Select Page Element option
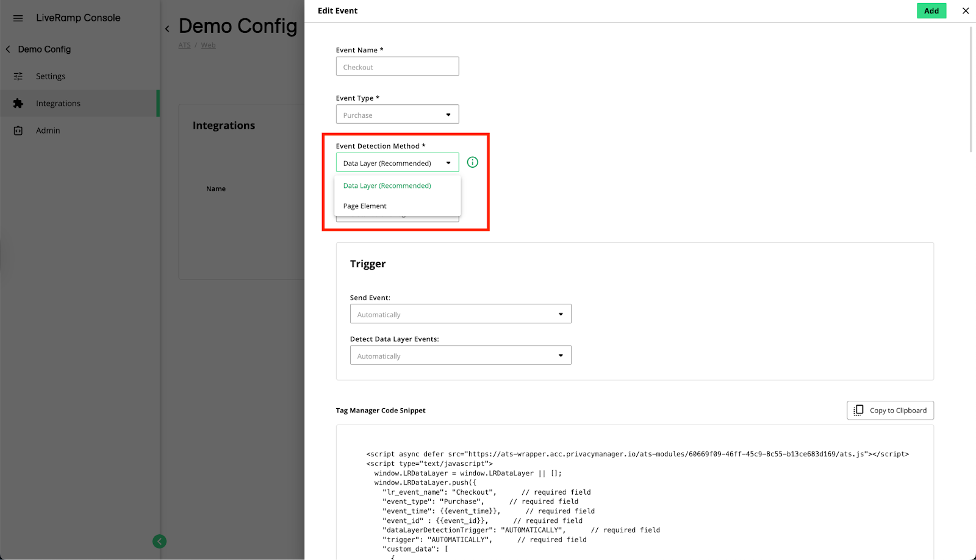This screenshot has width=976, height=560. tap(398, 206)
